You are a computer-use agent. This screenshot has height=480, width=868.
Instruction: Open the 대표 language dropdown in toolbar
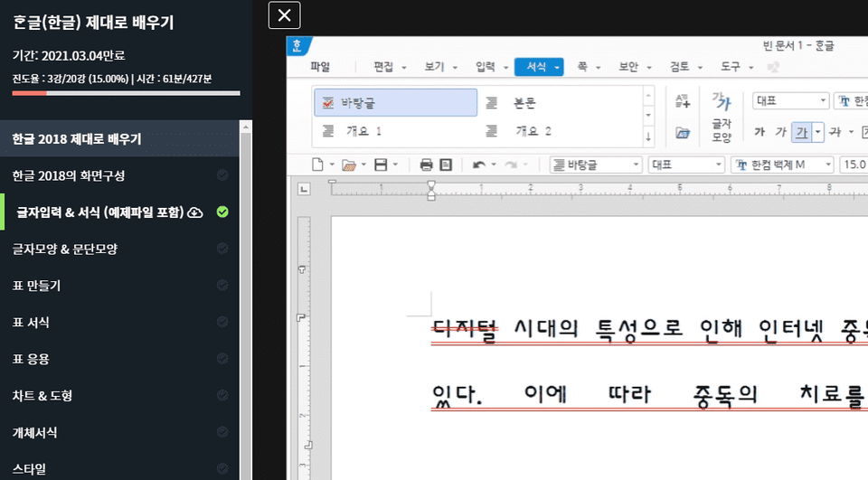[719, 165]
